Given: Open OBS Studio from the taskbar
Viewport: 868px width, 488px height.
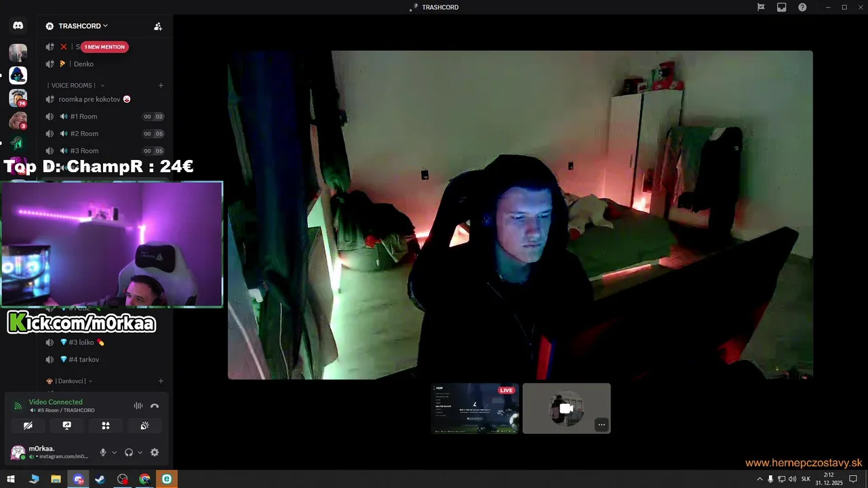Looking at the screenshot, I should pos(122,479).
